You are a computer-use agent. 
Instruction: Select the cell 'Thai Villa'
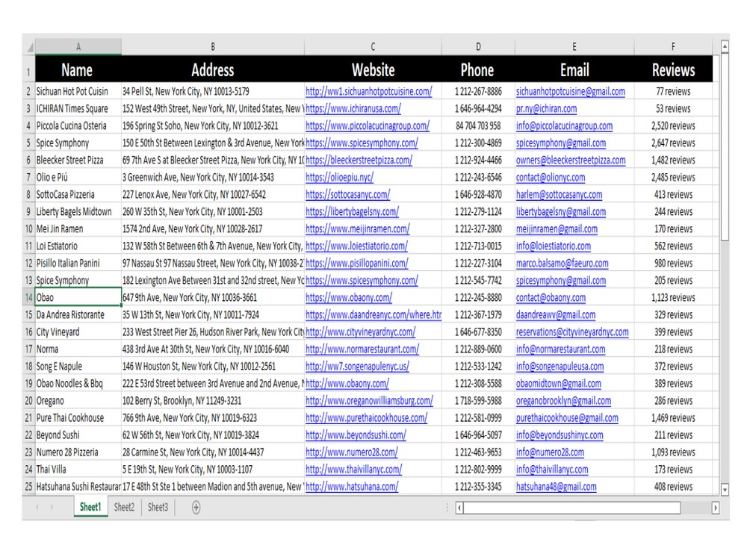click(x=78, y=469)
